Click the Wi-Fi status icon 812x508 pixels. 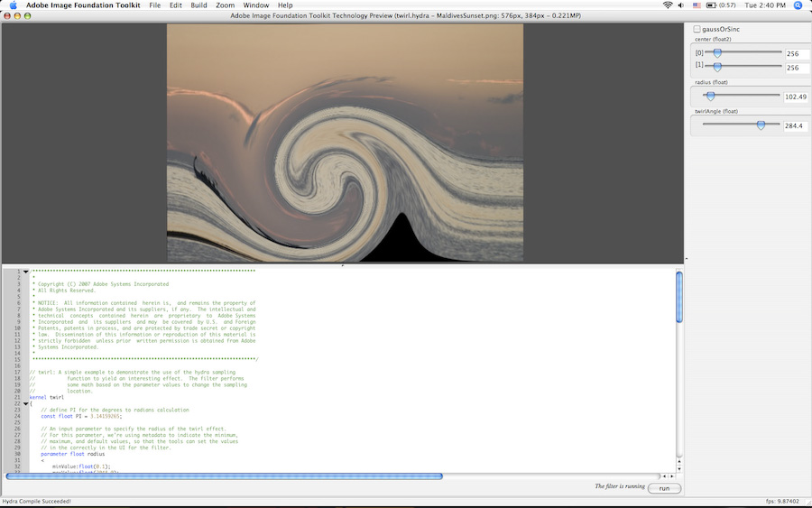pos(668,5)
